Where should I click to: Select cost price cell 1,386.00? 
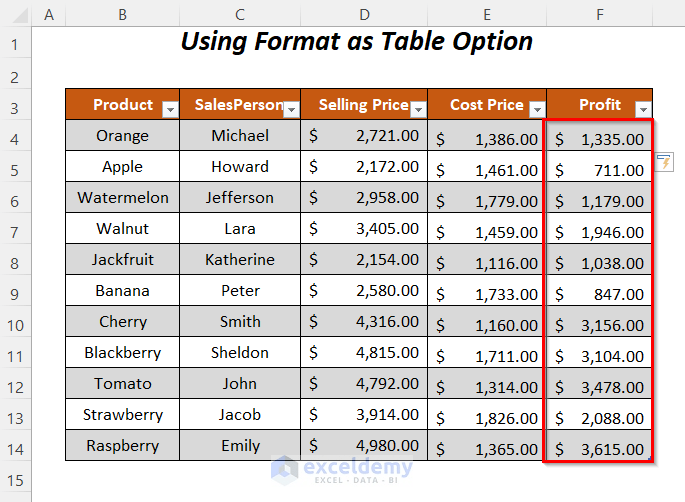[487, 135]
